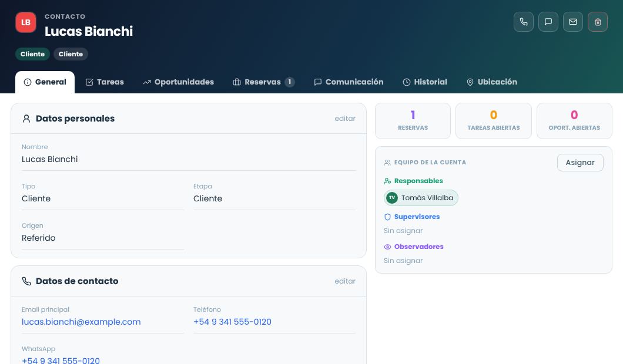Click Sin asignar under Supervisores
The image size is (623, 364).
click(x=403, y=231)
